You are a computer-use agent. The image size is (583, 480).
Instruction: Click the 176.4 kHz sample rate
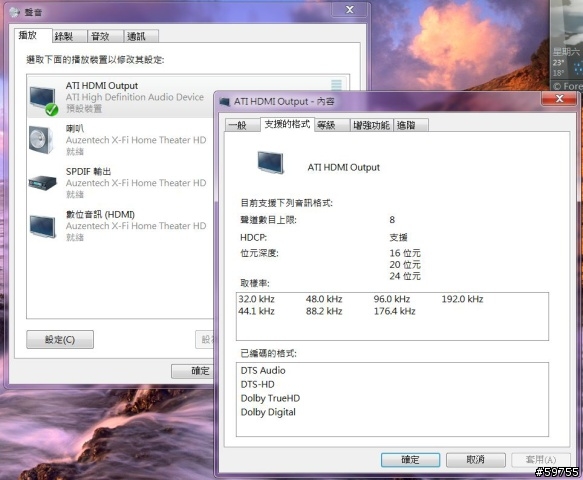(x=394, y=311)
